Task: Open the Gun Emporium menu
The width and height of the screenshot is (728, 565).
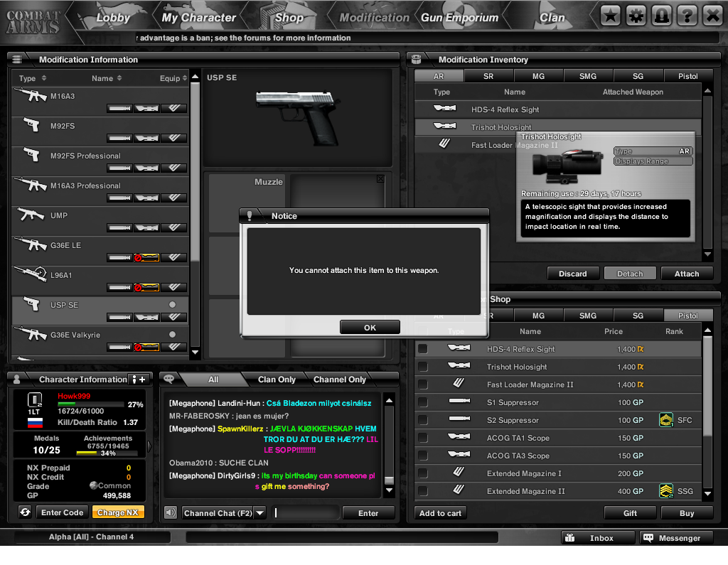Action: pyautogui.click(x=460, y=18)
